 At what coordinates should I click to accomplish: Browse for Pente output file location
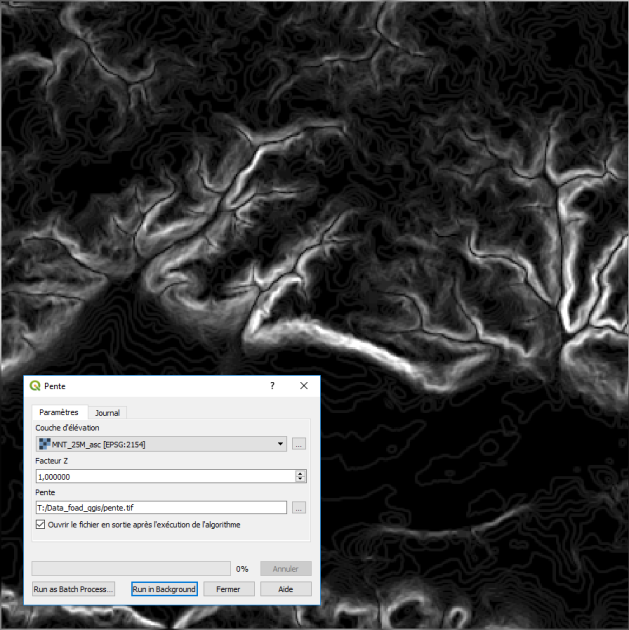tap(298, 507)
